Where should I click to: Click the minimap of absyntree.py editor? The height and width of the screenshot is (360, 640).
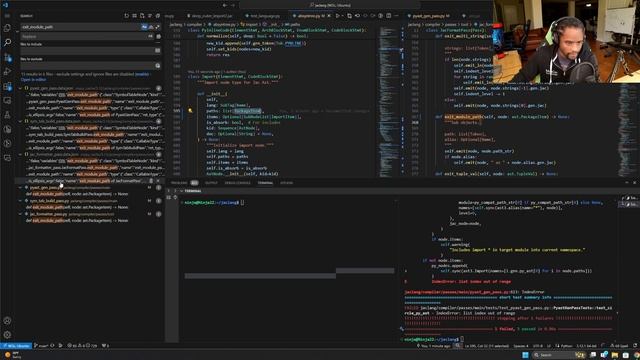tap(388, 102)
